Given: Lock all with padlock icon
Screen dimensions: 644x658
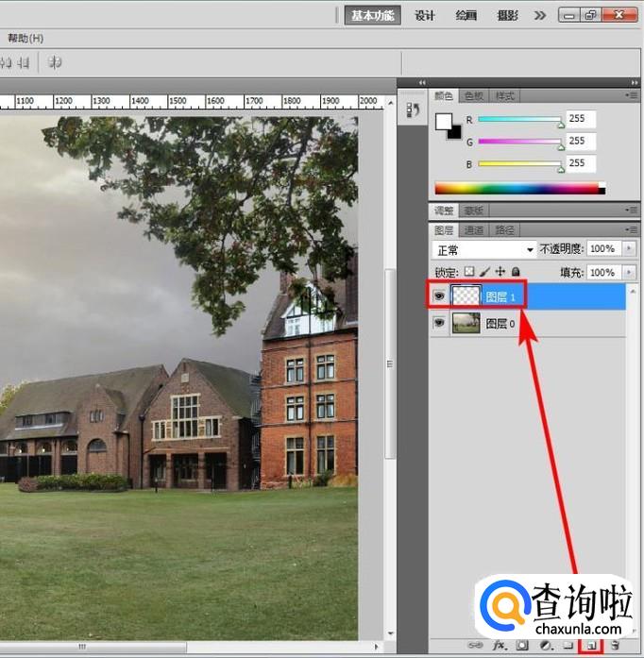Looking at the screenshot, I should [516, 272].
